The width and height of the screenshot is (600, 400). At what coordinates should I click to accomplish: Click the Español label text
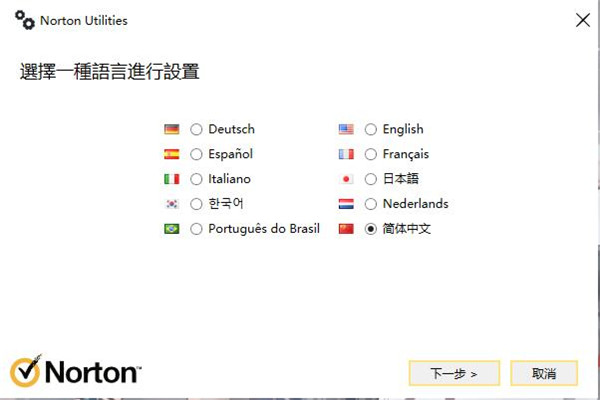click(x=230, y=154)
